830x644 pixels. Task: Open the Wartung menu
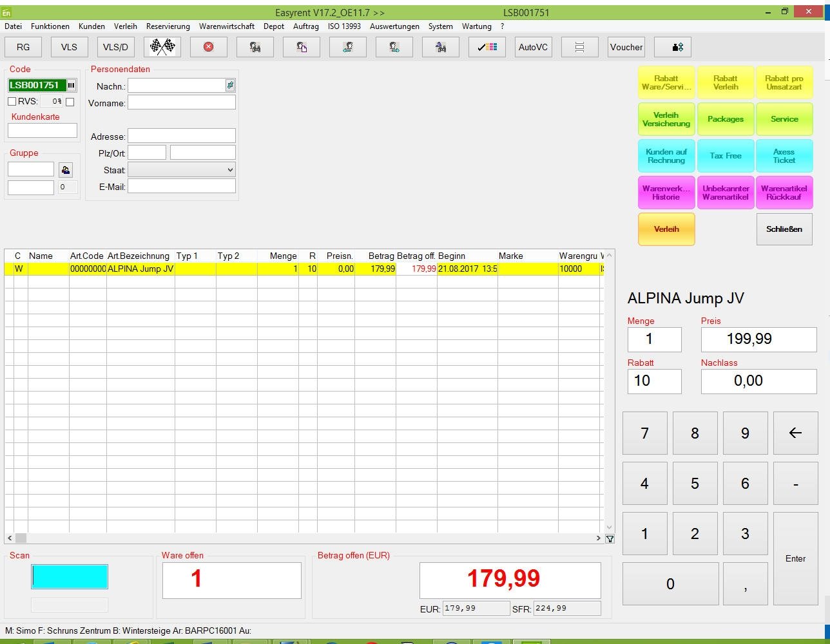tap(477, 26)
